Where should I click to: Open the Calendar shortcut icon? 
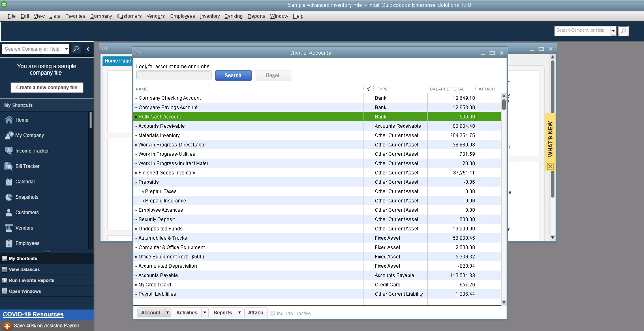(9, 182)
